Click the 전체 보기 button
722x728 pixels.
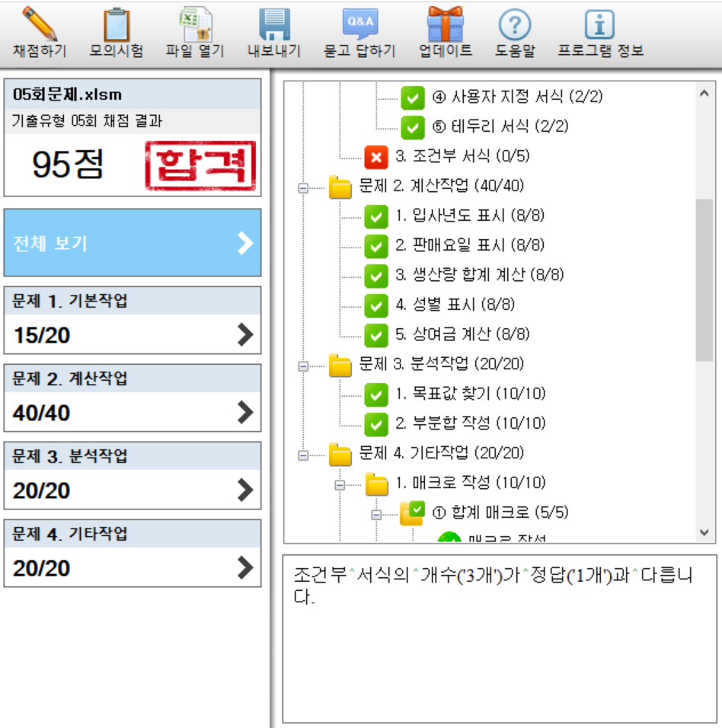[x=133, y=243]
